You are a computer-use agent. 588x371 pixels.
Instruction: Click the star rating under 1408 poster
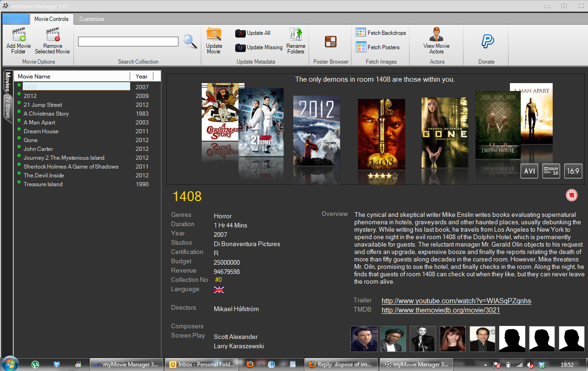click(x=382, y=176)
